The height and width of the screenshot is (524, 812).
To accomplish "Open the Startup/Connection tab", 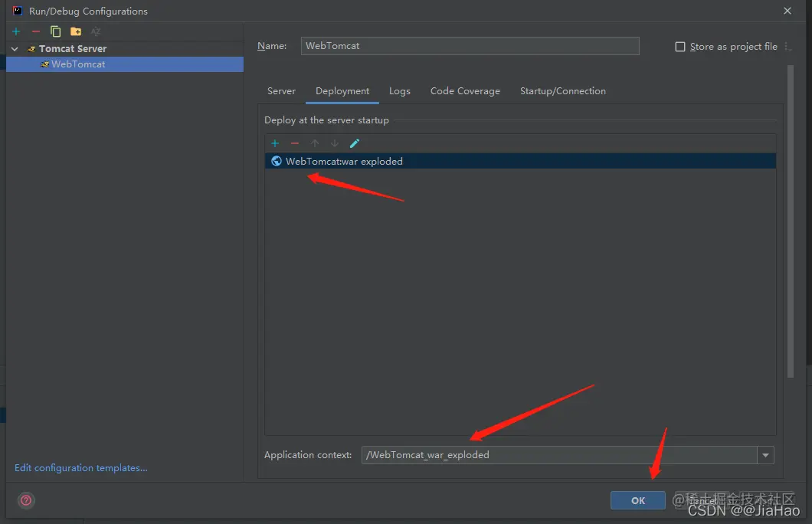I will tap(563, 91).
